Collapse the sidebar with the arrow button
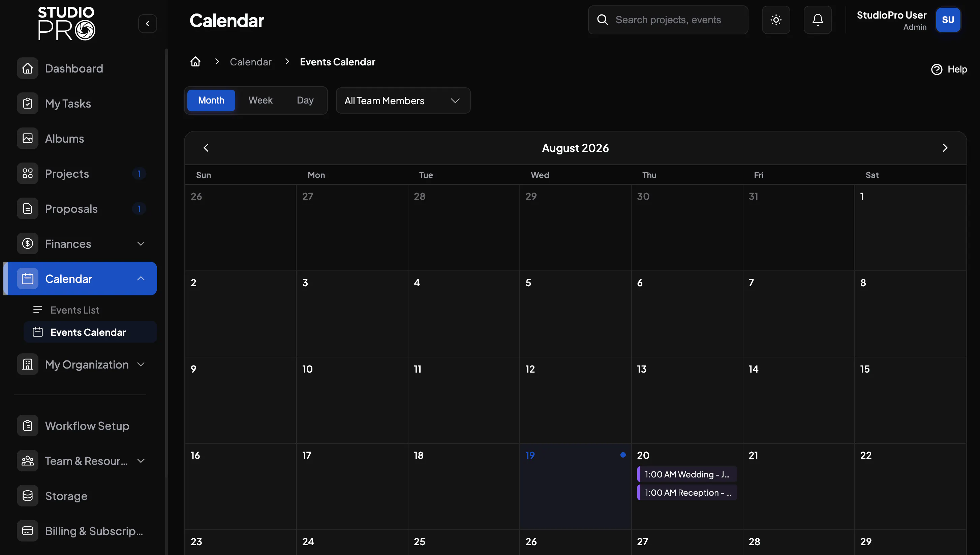Screen dimensions: 980x555 (x=147, y=24)
